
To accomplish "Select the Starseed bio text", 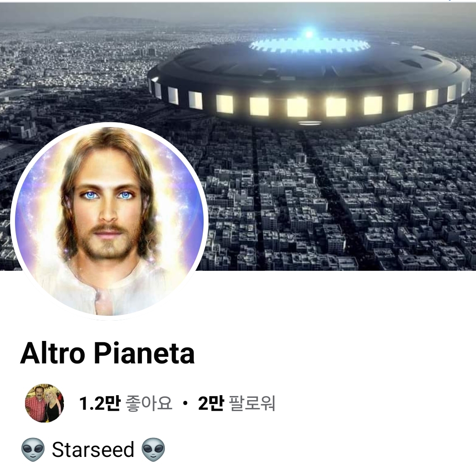I will click(93, 450).
